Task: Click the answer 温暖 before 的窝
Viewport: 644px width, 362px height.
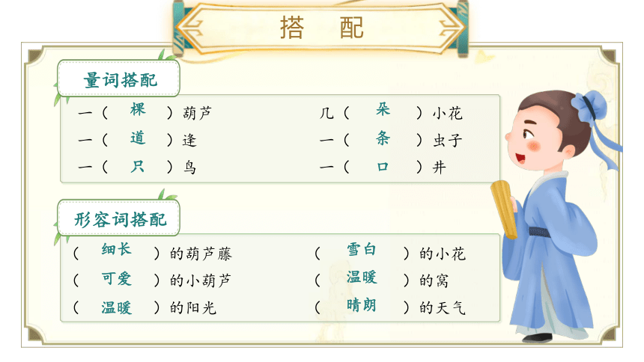Action: (361, 277)
